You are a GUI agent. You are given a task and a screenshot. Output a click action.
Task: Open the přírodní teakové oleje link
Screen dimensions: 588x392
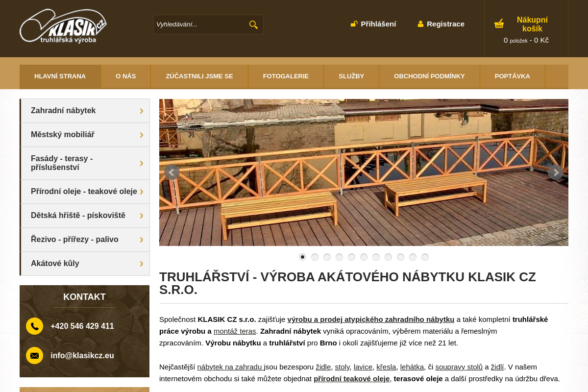pyautogui.click(x=352, y=379)
